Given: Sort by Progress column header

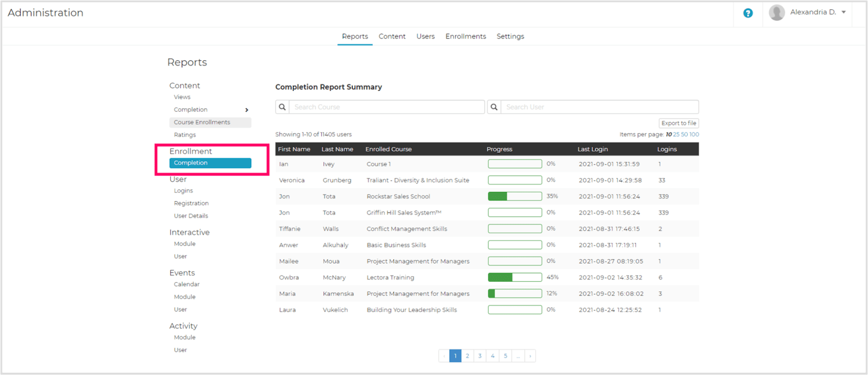Looking at the screenshot, I should (x=499, y=149).
